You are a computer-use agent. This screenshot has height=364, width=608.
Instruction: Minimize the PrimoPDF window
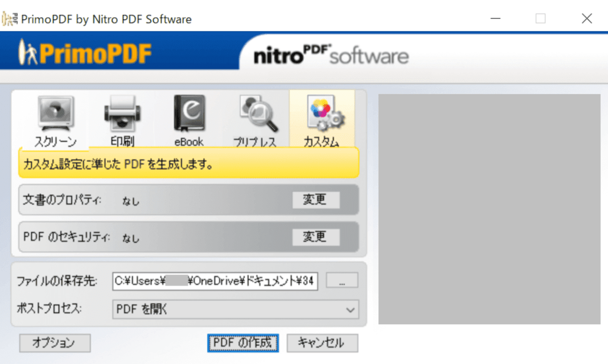[x=496, y=19]
